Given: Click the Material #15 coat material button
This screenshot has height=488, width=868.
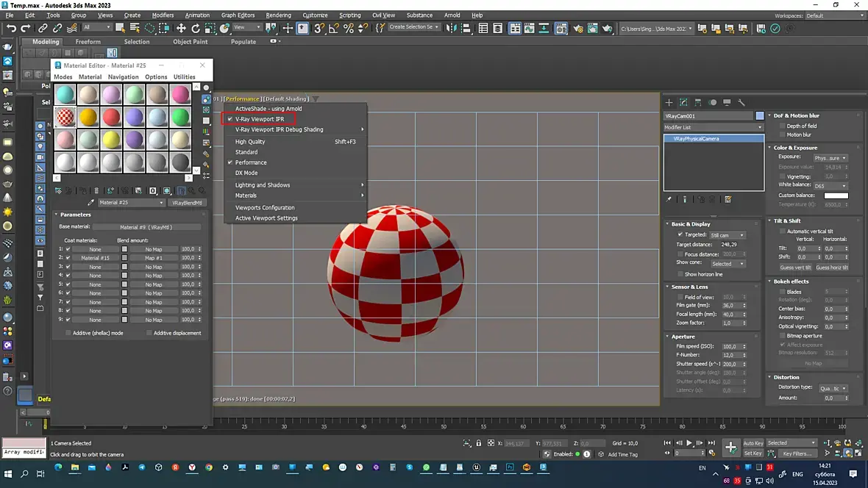Looking at the screenshot, I should click(x=95, y=258).
